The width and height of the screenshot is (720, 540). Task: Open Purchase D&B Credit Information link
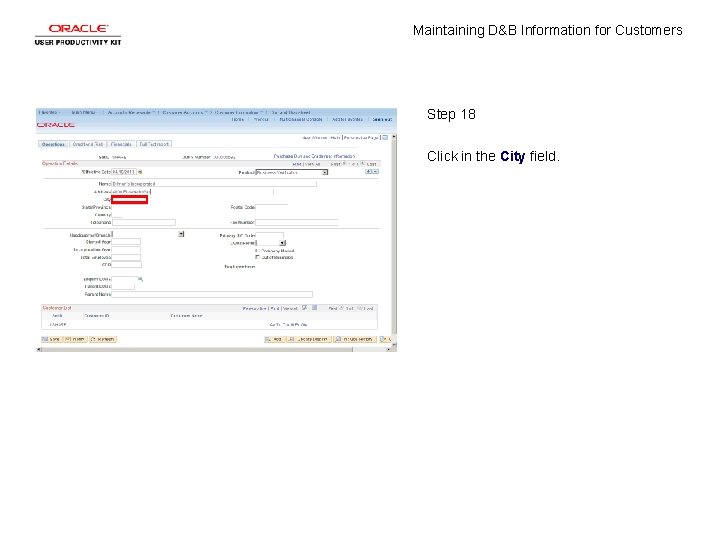[x=314, y=156]
